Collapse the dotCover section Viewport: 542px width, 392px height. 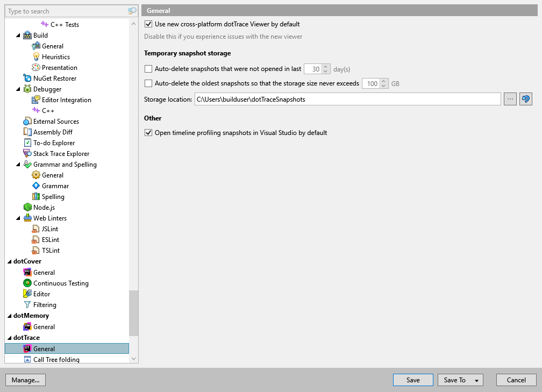click(x=9, y=261)
